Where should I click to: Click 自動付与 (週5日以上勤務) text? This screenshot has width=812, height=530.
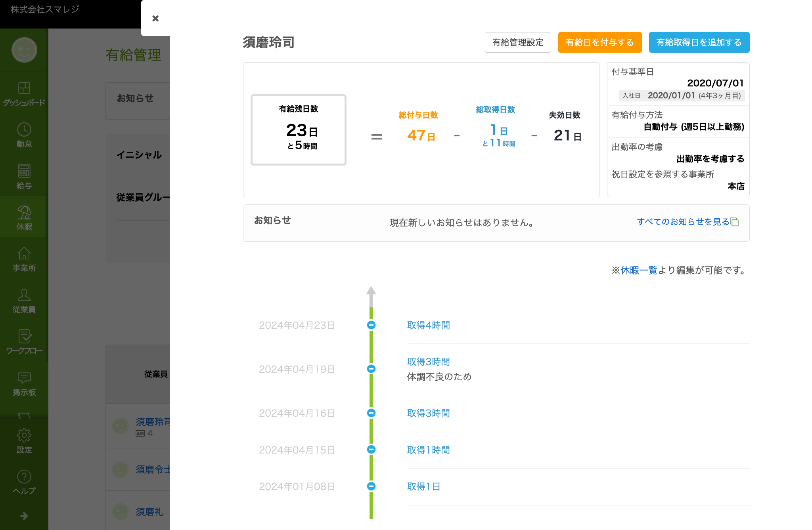tap(694, 127)
